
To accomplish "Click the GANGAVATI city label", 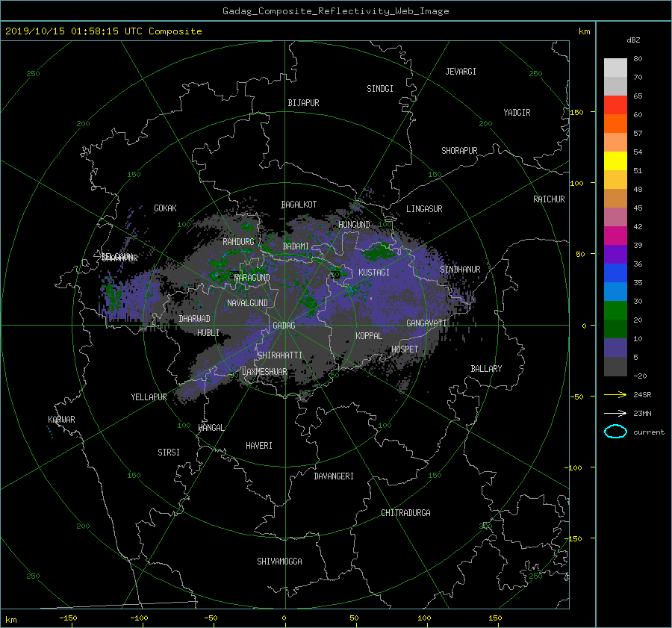I will (426, 323).
